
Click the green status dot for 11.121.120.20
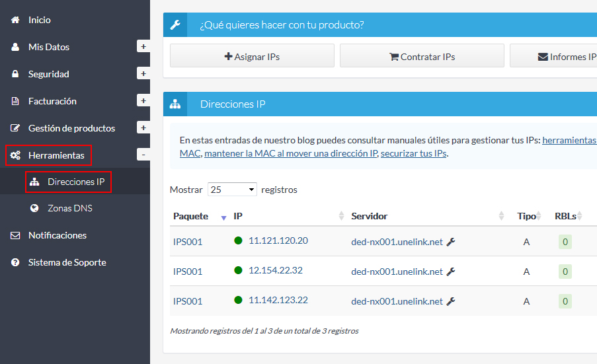point(238,240)
